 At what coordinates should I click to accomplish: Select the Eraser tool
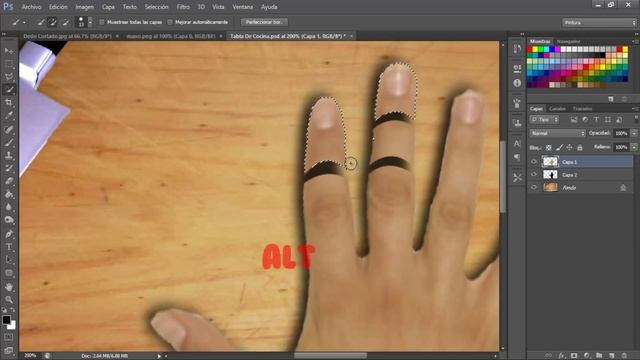(x=9, y=181)
